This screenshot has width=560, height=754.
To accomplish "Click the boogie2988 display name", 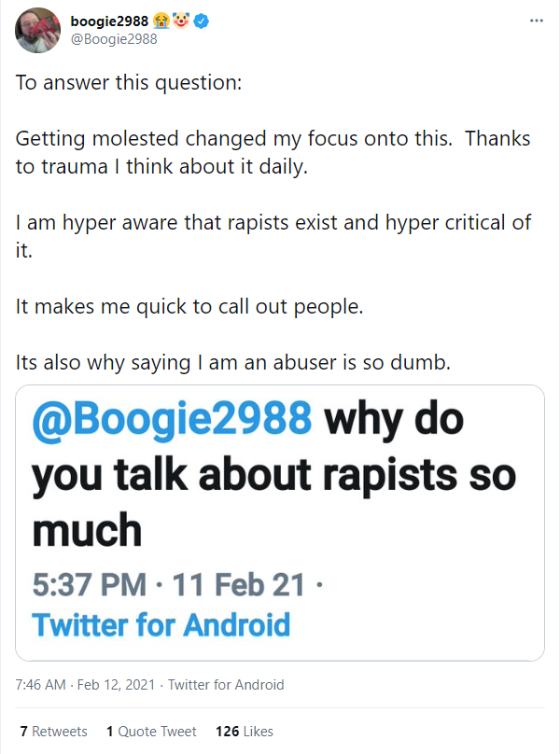I will (x=107, y=21).
